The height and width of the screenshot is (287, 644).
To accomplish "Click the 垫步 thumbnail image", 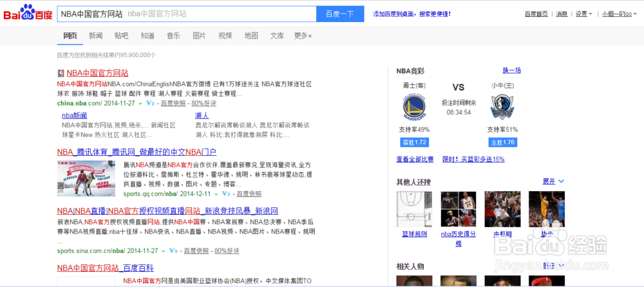I will click(x=547, y=209).
